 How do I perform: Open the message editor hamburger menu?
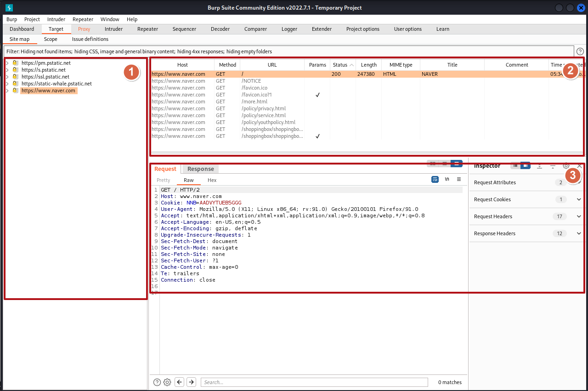(x=459, y=180)
